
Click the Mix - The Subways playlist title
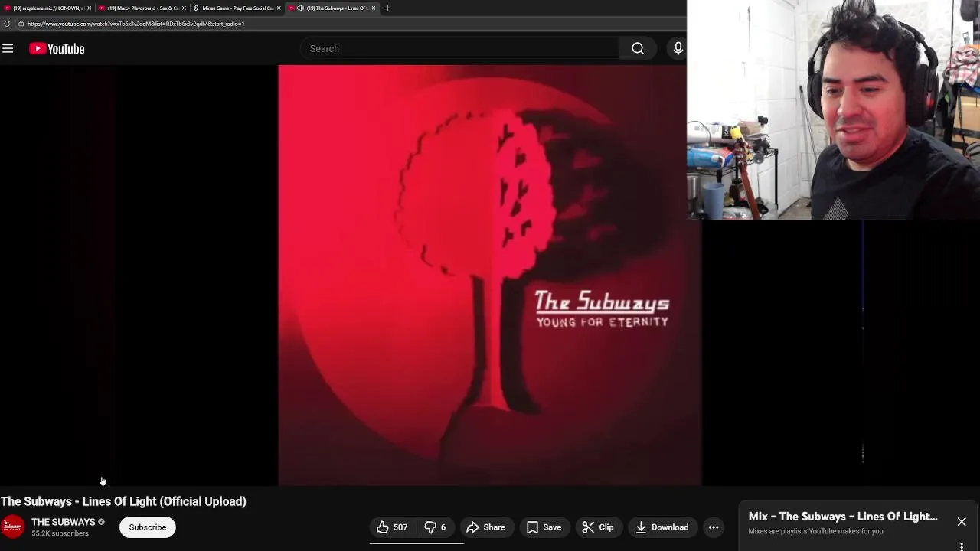coord(843,517)
